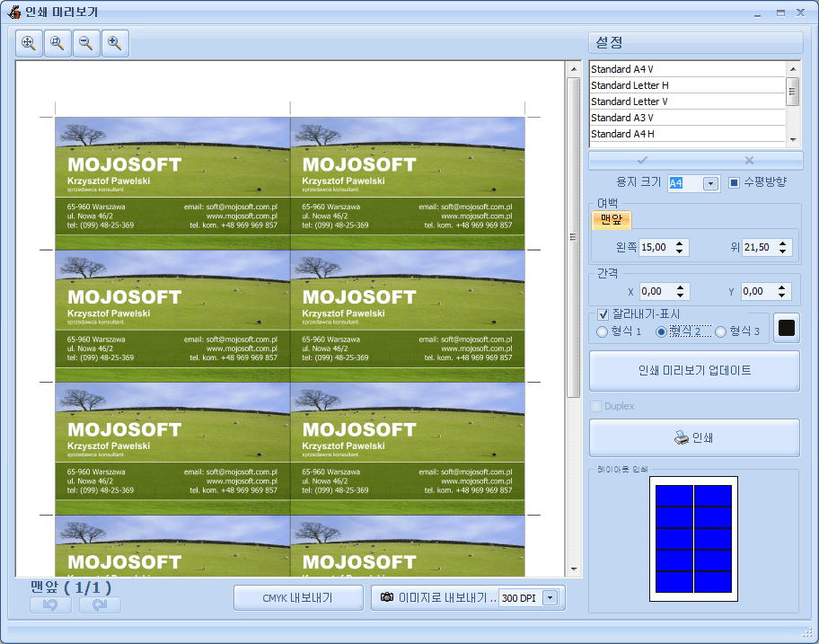Click the checkmark confirm icon under the settings list

click(642, 160)
